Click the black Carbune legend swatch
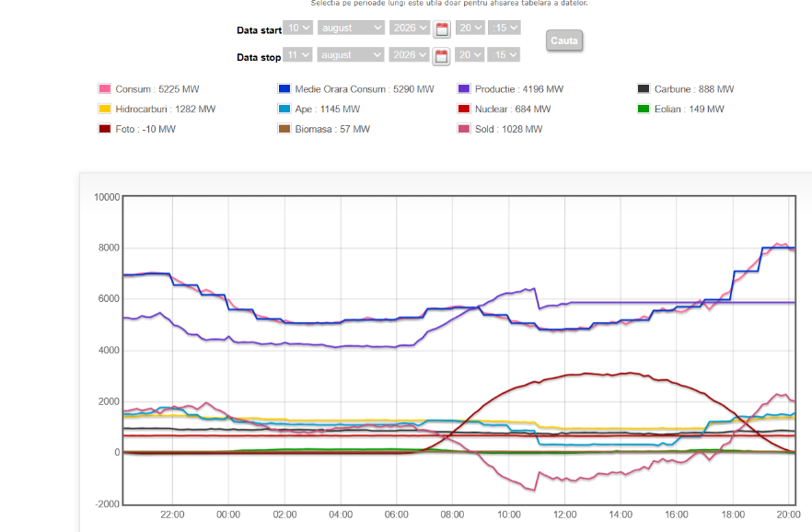Screen dimensions: 812x532 coord(644,88)
